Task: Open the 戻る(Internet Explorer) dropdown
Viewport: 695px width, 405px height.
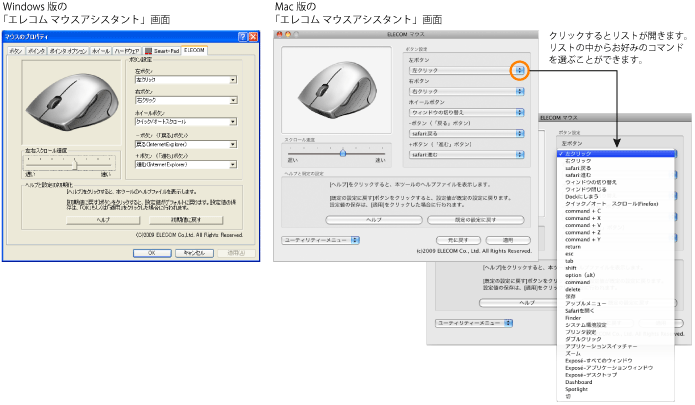Action: (233, 144)
